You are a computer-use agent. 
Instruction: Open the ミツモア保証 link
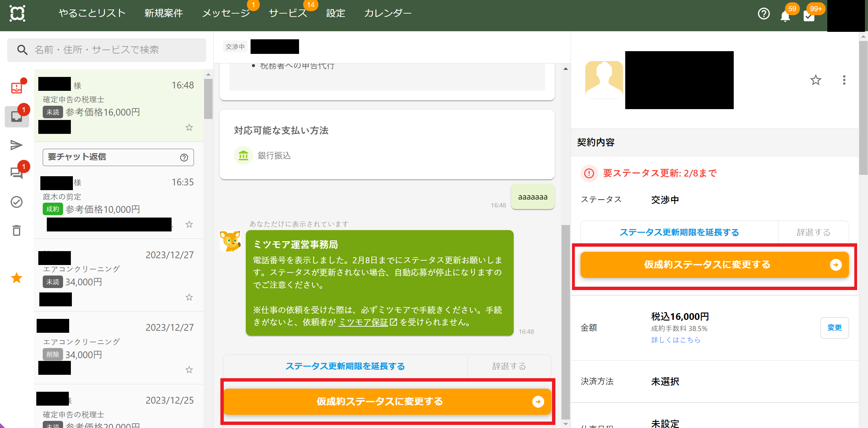(368, 322)
